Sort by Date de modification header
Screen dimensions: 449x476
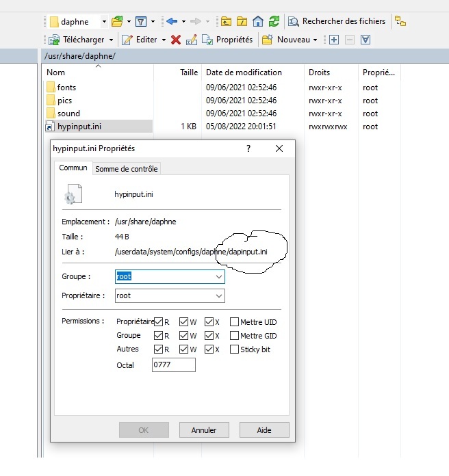[x=253, y=72]
